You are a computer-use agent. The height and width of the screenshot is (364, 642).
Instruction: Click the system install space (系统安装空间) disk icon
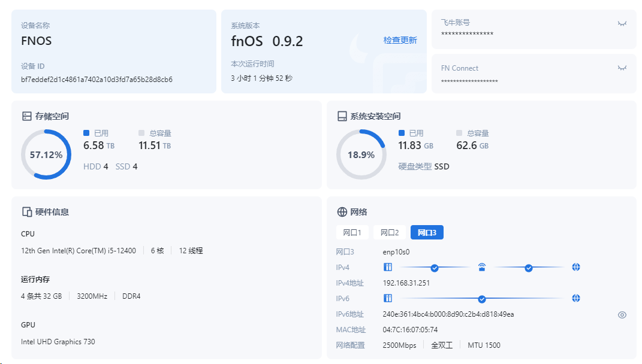point(342,116)
